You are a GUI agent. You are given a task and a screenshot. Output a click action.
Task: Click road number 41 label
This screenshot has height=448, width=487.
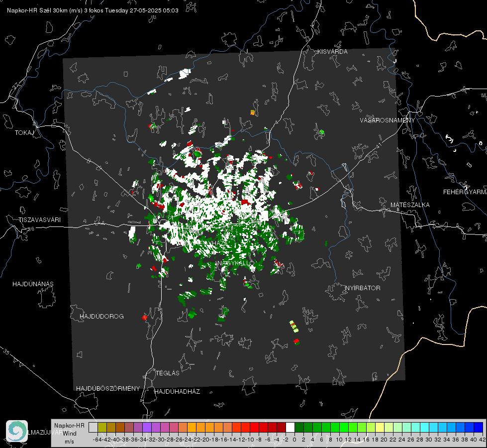379,145
